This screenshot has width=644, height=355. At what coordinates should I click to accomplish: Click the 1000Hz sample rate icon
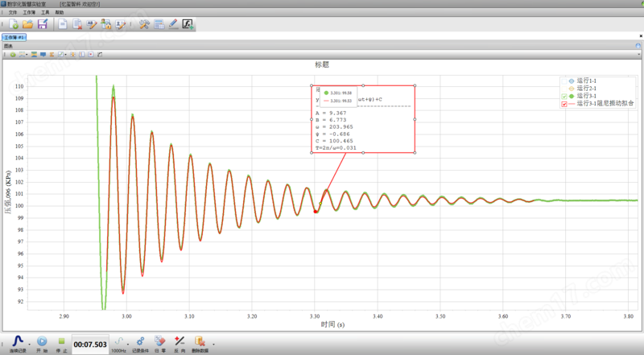(x=118, y=341)
